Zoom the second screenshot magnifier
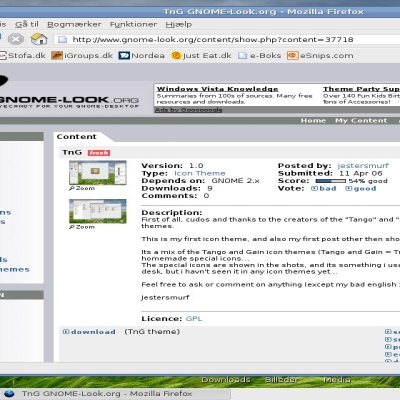This screenshot has width=400, height=400. pyautogui.click(x=72, y=227)
